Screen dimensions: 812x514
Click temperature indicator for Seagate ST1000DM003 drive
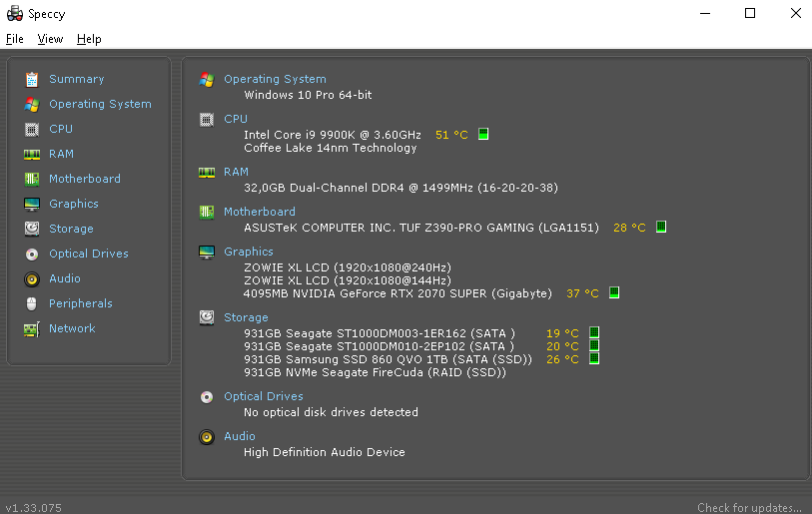click(594, 332)
